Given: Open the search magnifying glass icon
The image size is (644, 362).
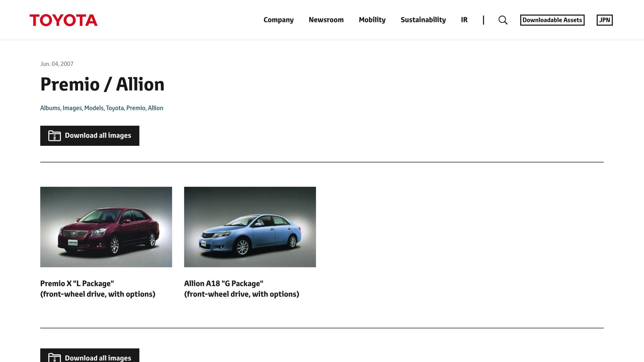Looking at the screenshot, I should 502,20.
